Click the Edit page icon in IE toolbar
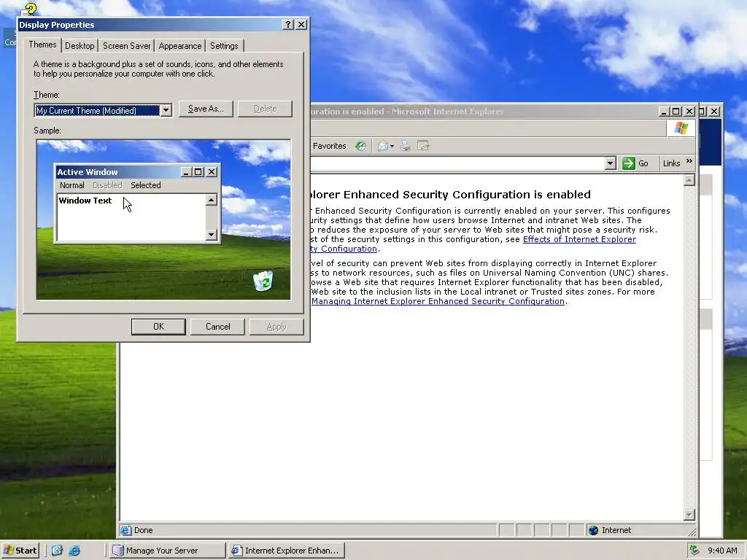The image size is (747, 560). pos(423,146)
